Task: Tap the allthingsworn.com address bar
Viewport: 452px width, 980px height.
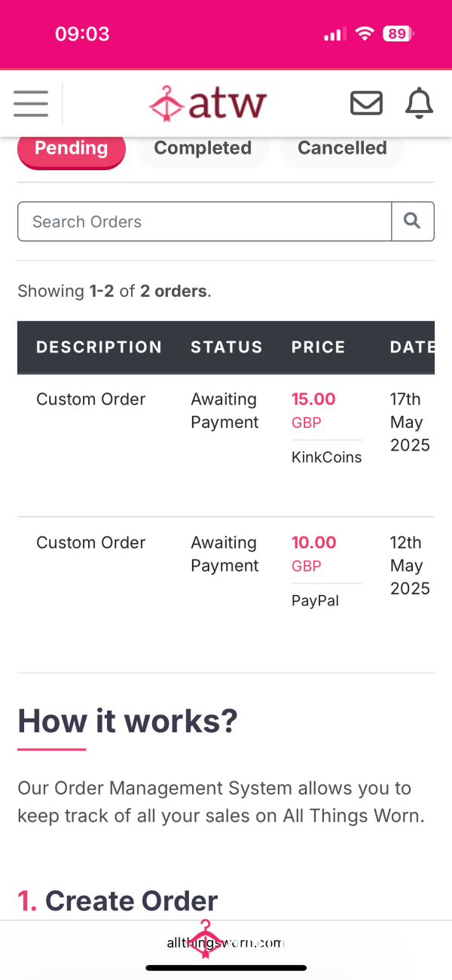Action: click(225, 942)
